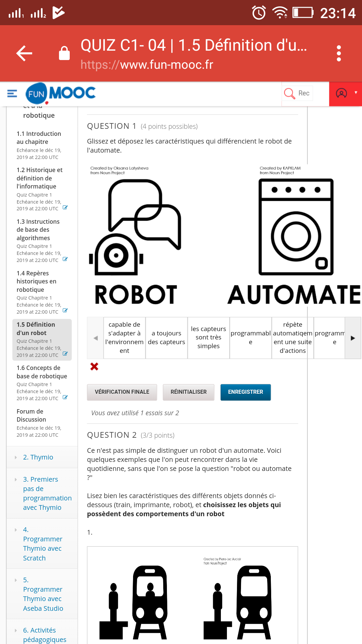Click the train with passenger picture

click(x=134, y=602)
